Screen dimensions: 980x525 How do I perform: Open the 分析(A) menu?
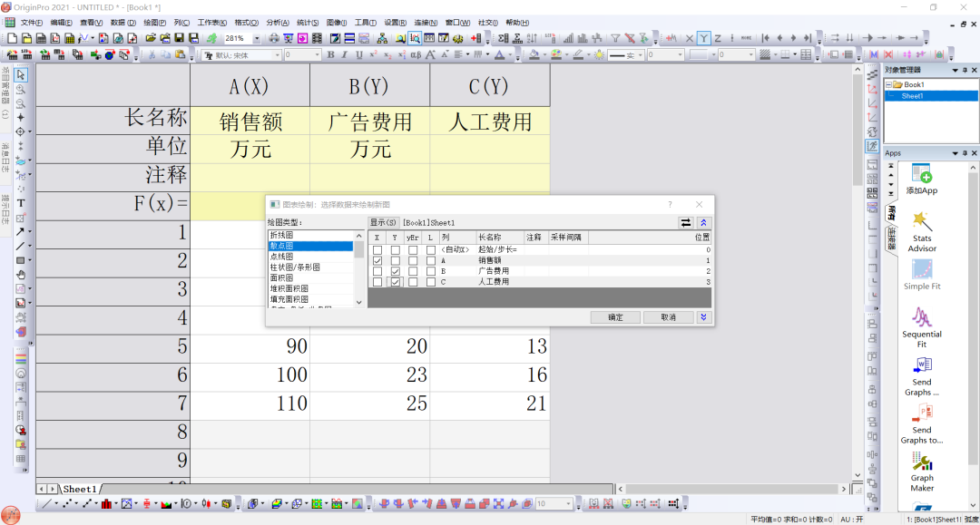coord(278,23)
